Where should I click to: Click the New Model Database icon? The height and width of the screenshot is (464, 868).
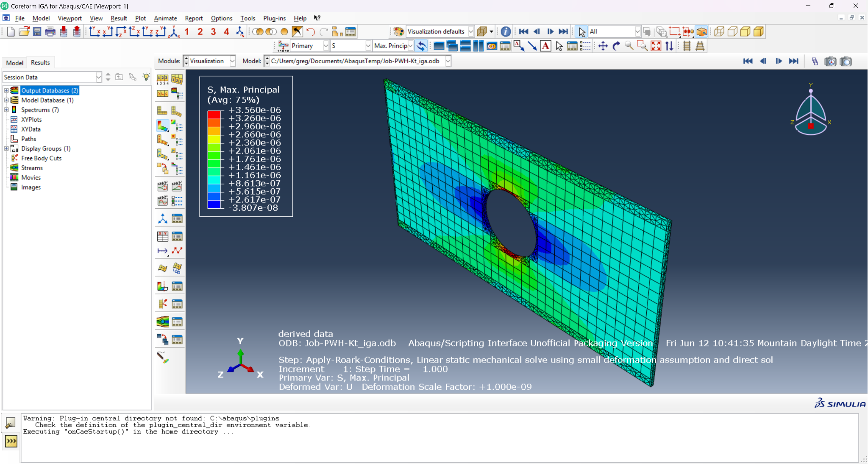tap(11, 31)
